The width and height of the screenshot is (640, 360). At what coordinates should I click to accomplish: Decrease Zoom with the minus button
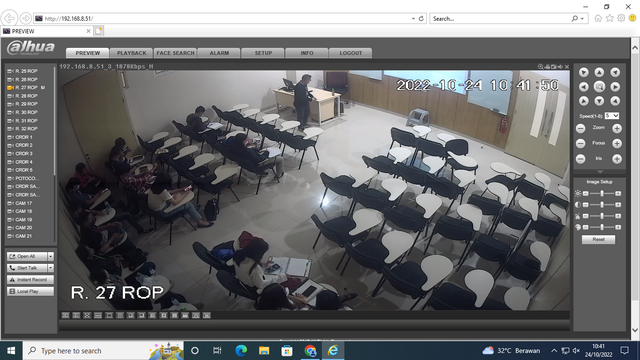click(580, 129)
